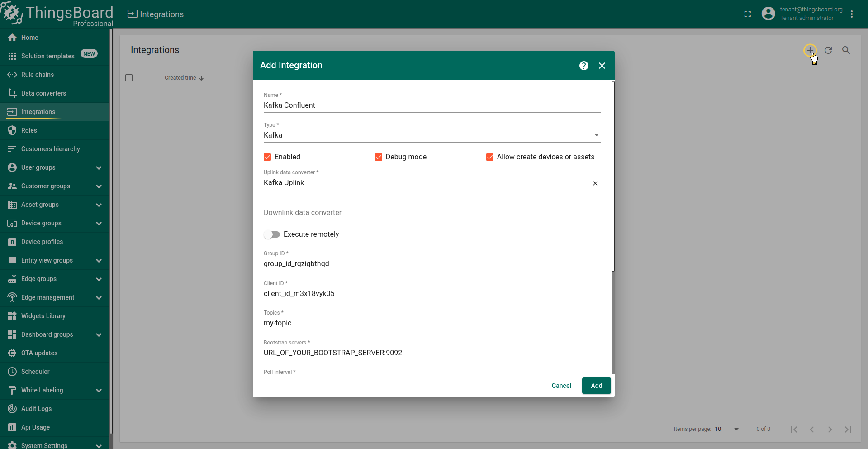The height and width of the screenshot is (449, 868).
Task: Click the search icon in the Integrations toolbar
Action: coord(846,50)
